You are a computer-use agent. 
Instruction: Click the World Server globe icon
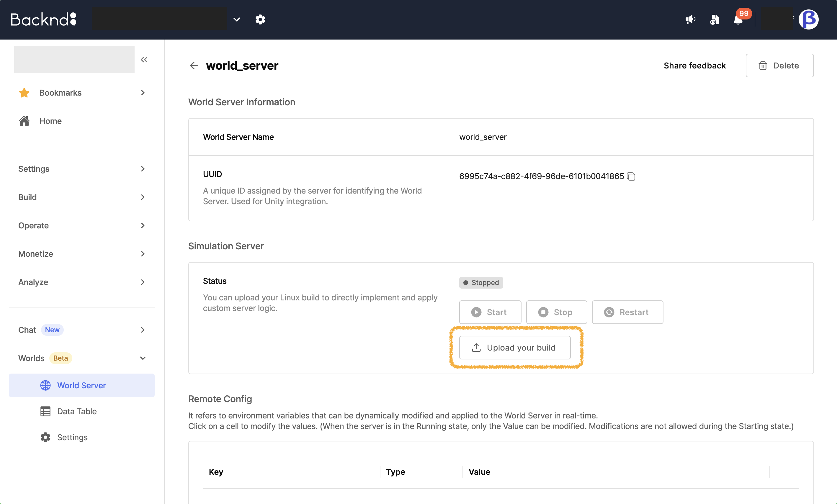coord(45,385)
